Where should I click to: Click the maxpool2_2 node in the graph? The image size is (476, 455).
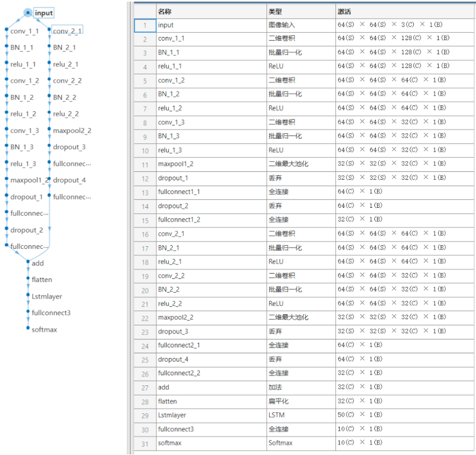[x=72, y=131]
